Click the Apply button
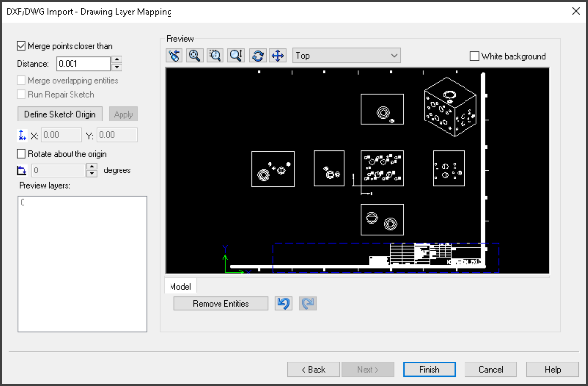588x386 pixels. (123, 114)
